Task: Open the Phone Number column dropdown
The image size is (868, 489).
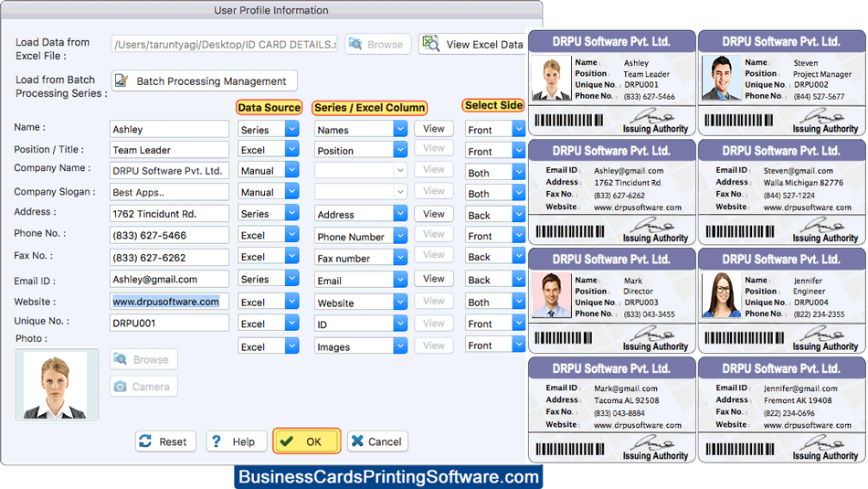Action: pyautogui.click(x=361, y=236)
